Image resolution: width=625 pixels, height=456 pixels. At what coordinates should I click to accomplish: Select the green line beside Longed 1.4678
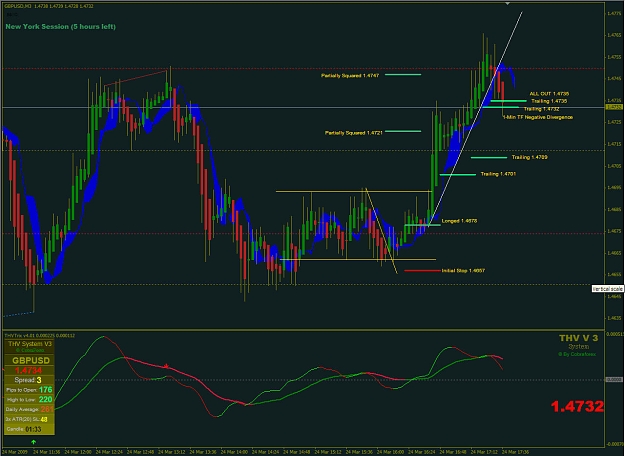point(423,225)
